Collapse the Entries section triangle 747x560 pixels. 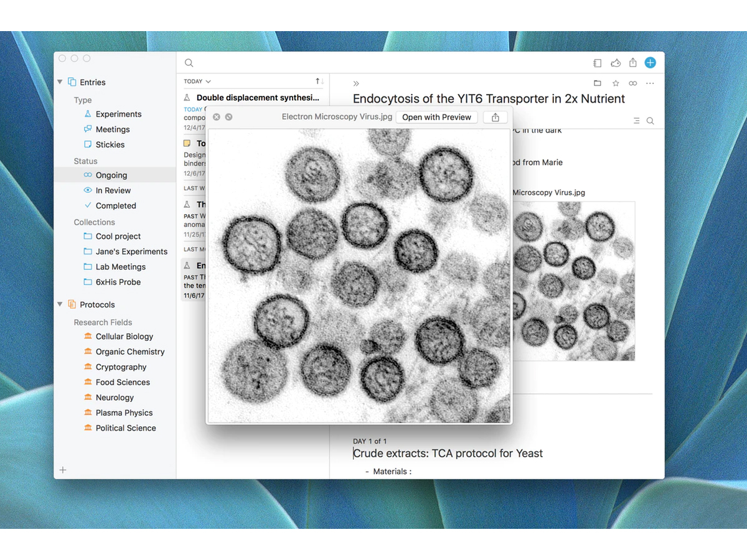(60, 82)
